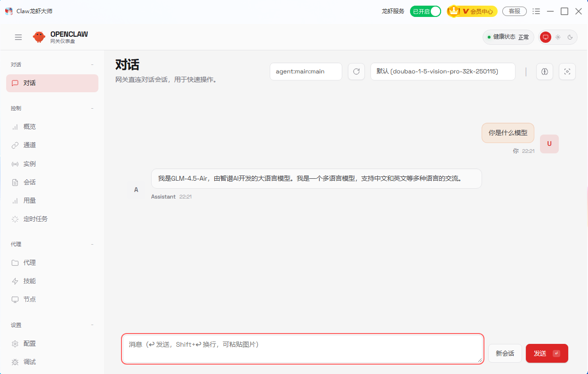Image resolution: width=588 pixels, height=374 pixels.
Task: Start a 新会话 new session
Action: [x=505, y=353]
